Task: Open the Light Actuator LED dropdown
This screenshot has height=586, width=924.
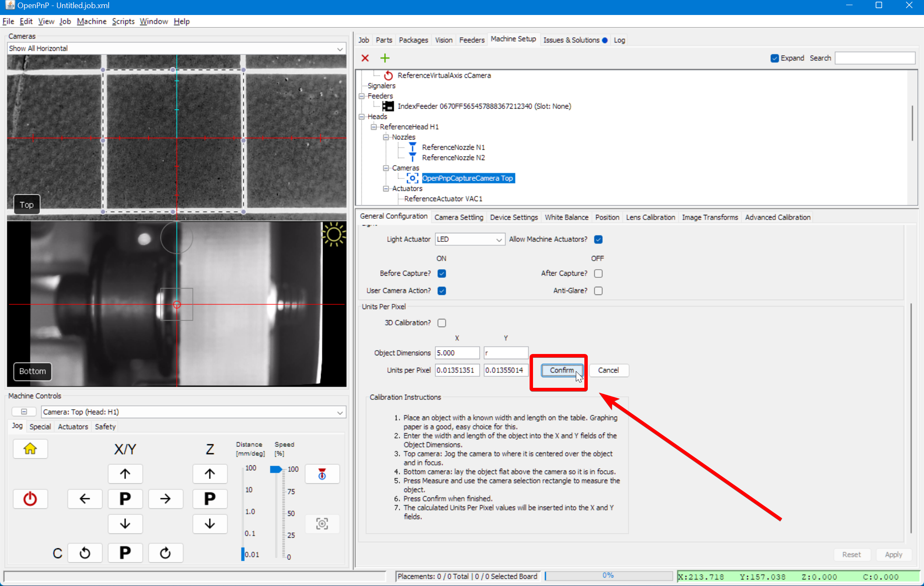Action: point(470,239)
